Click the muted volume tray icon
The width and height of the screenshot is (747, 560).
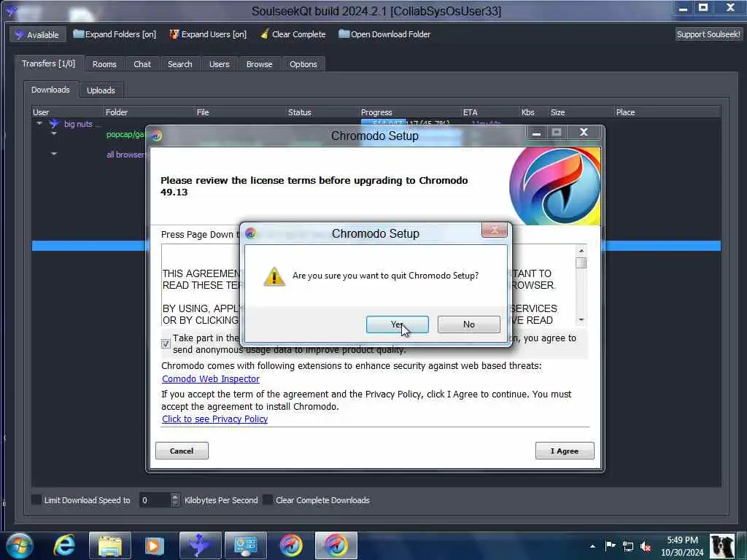(x=646, y=547)
